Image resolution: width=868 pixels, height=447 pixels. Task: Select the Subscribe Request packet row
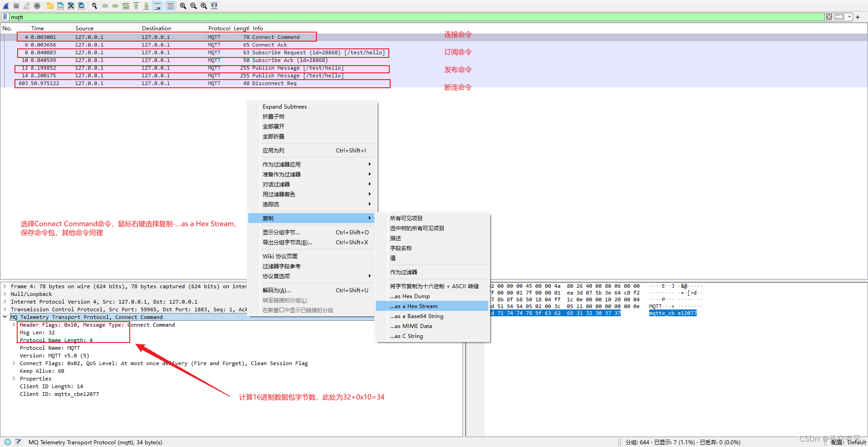click(434, 52)
